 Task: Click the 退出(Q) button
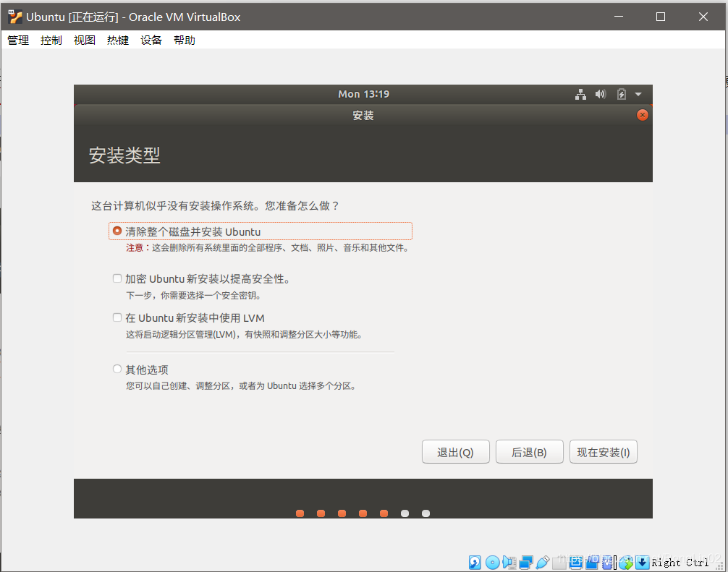(455, 452)
